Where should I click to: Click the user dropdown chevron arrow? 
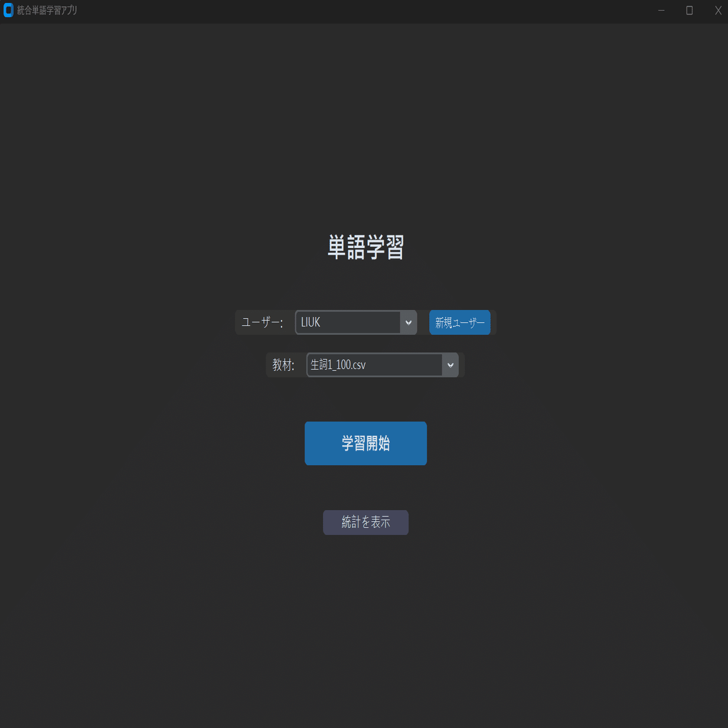409,322
